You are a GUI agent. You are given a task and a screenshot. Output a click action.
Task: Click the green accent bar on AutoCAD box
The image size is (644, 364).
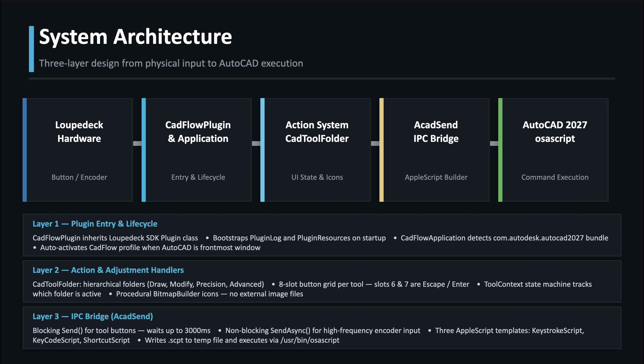[500, 150]
